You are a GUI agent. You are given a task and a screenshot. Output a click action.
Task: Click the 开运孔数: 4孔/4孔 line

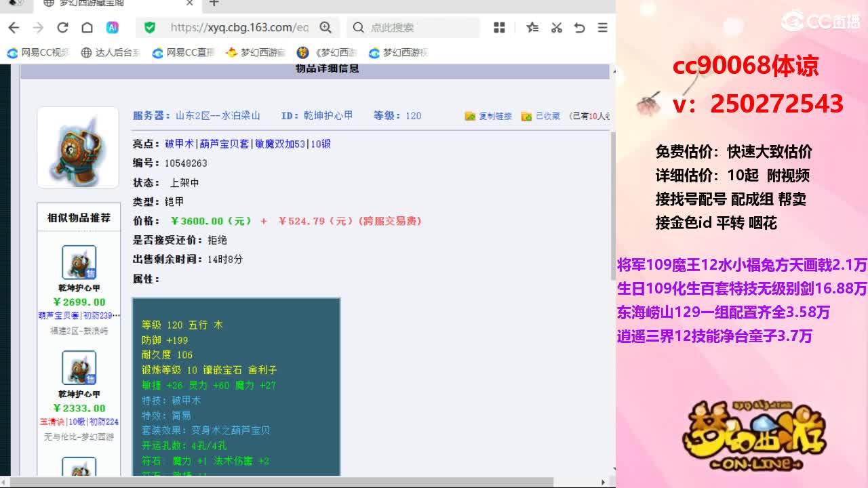(x=184, y=445)
